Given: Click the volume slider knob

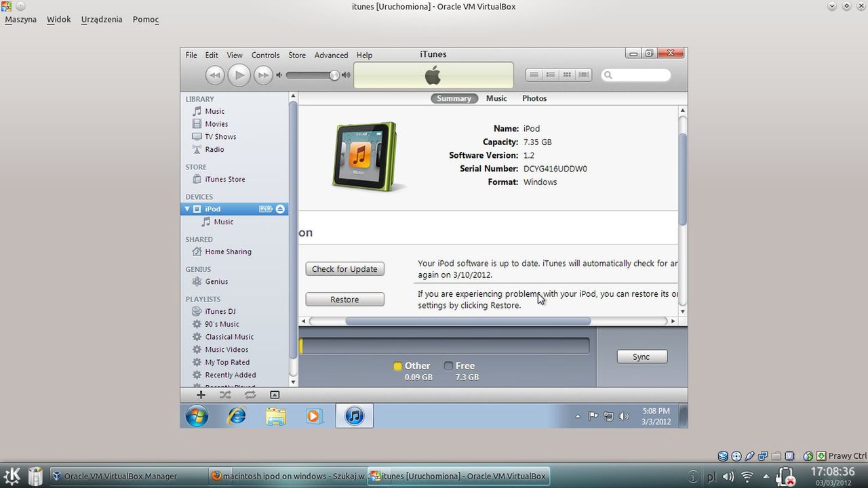Looking at the screenshot, I should click(x=334, y=75).
